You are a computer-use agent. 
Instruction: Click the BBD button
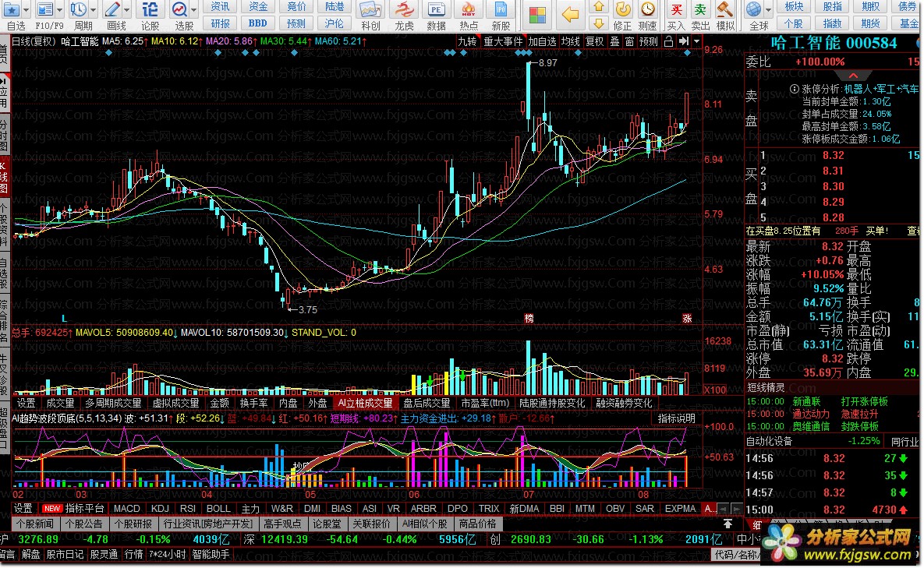coord(257,23)
